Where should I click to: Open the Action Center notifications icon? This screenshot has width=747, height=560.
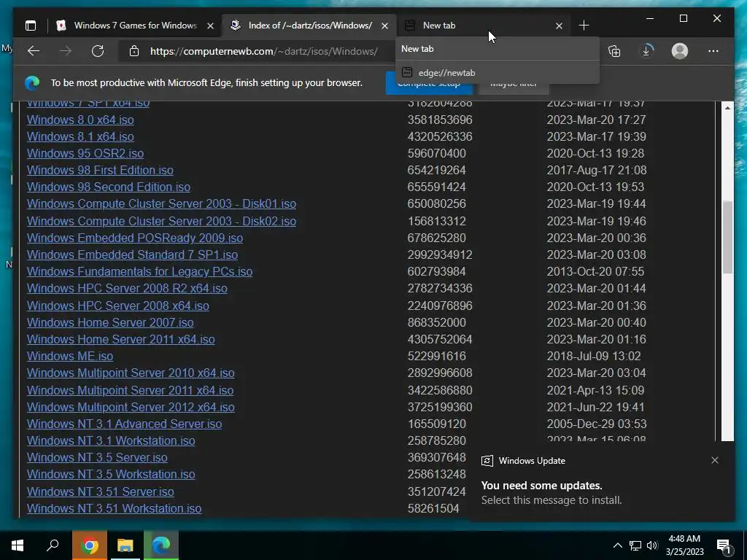click(724, 546)
